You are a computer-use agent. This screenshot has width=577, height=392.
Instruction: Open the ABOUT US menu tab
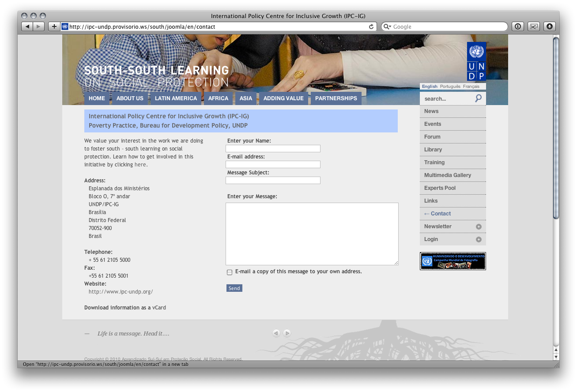(x=130, y=98)
